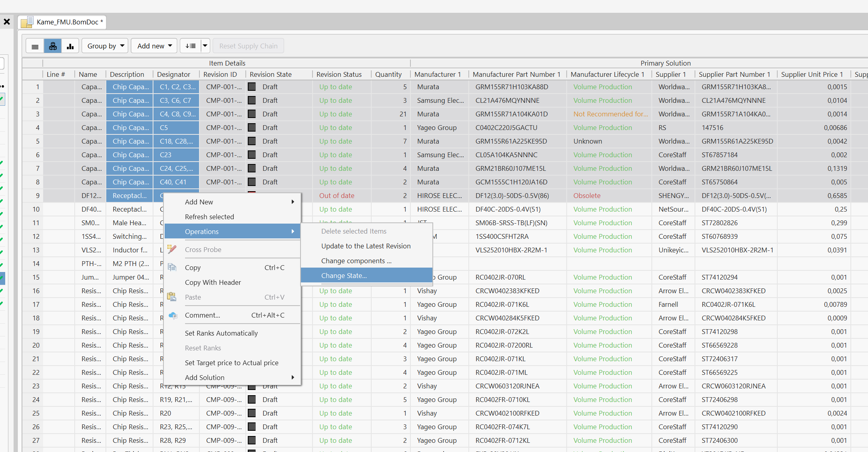Choose Set Ranks Automatically

(x=232, y=333)
